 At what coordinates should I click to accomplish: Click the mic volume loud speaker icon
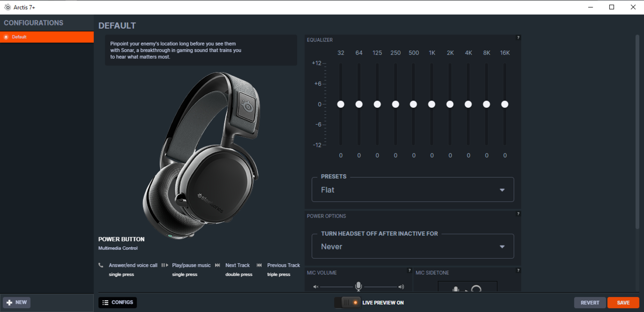(401, 287)
